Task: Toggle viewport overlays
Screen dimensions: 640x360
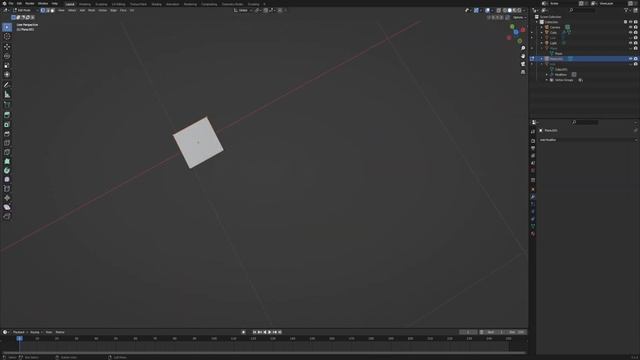Action: click(x=487, y=10)
